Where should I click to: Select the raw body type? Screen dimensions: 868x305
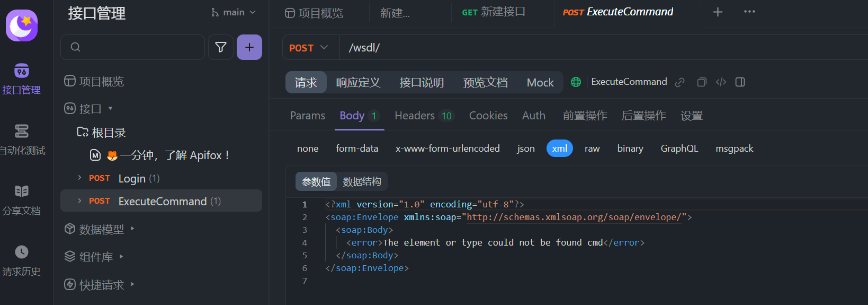(592, 149)
